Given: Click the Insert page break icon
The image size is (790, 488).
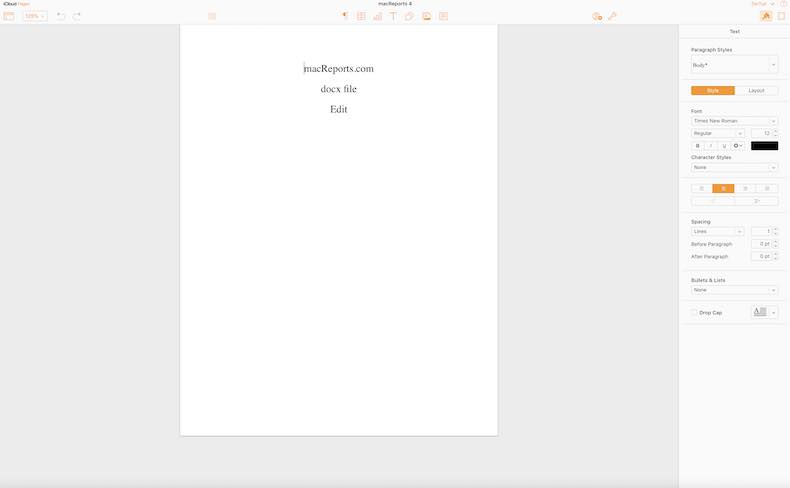Looking at the screenshot, I should coord(345,16).
